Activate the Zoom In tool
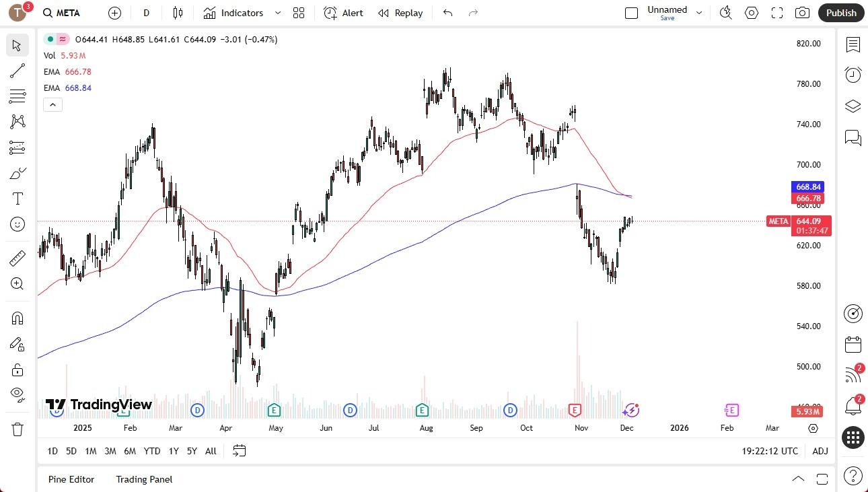This screenshot has width=868, height=492. click(17, 283)
